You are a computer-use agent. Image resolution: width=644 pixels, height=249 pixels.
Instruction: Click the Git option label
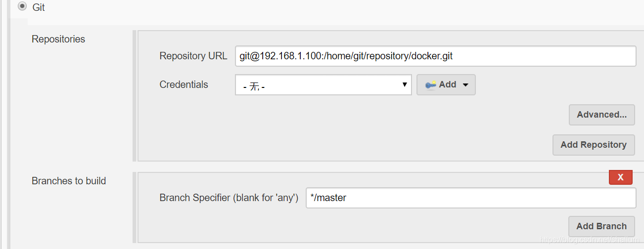pyautogui.click(x=39, y=8)
